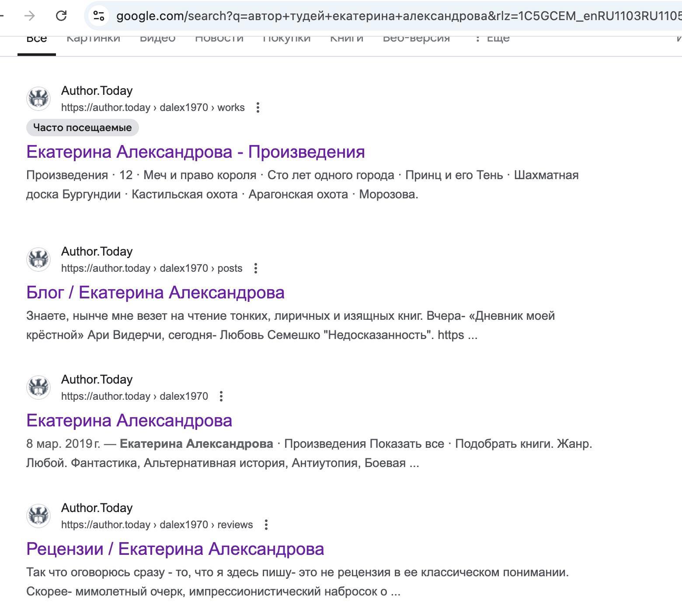
Task: Open Екатерина Александрова - Произведения link
Action: (195, 152)
